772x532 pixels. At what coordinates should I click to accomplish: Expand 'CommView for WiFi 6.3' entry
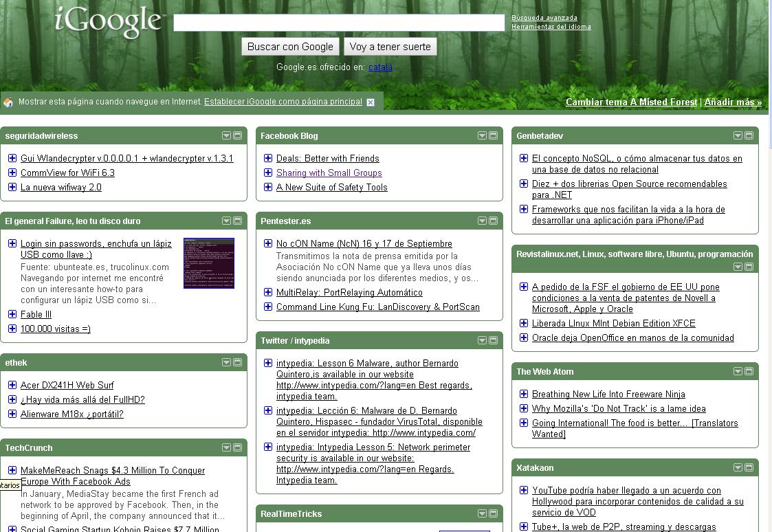click(x=12, y=173)
